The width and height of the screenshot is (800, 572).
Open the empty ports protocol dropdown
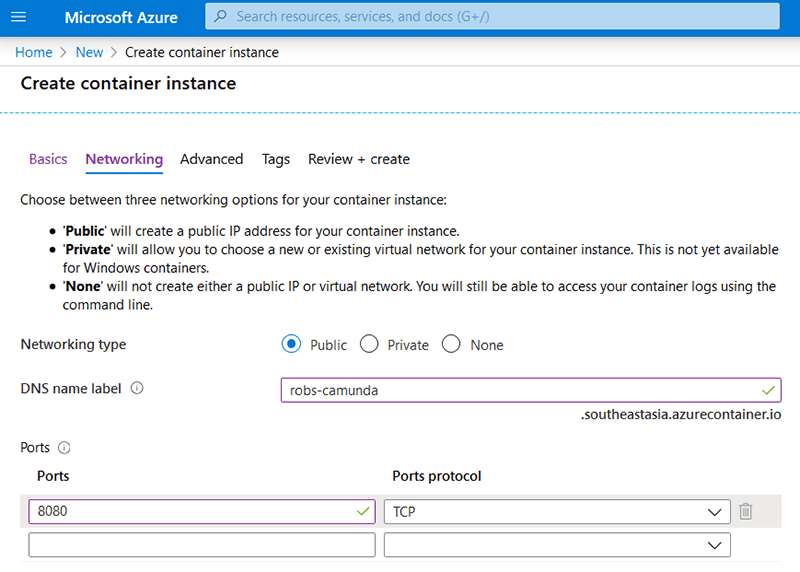pyautogui.click(x=557, y=545)
